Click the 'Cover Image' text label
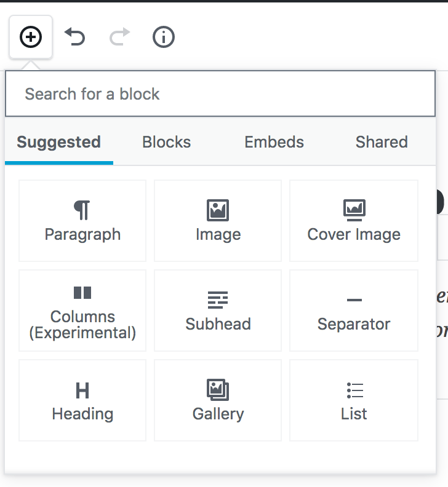Screen dimensions: 448x487 coord(354,234)
